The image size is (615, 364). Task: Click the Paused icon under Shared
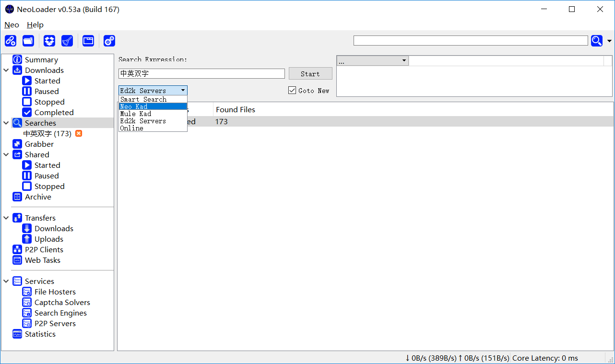(27, 176)
